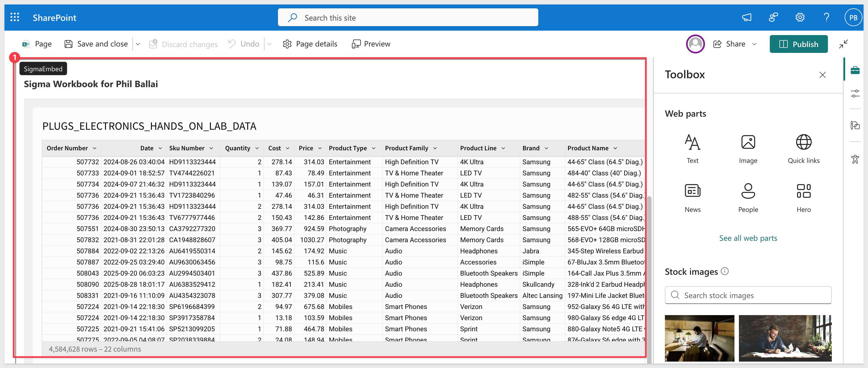Open the Price column dropdown
868x368 pixels.
(320, 148)
